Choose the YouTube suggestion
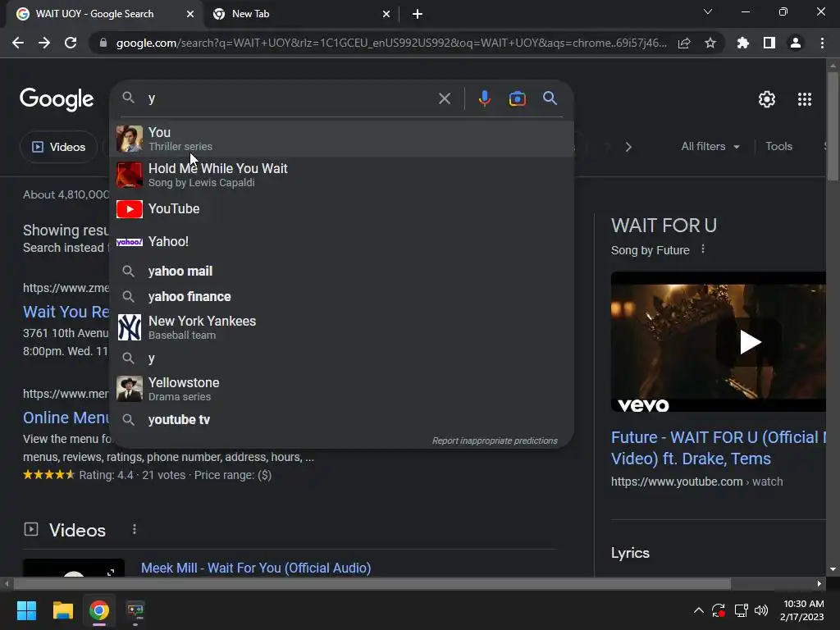Image resolution: width=840 pixels, height=630 pixels. click(x=342, y=209)
